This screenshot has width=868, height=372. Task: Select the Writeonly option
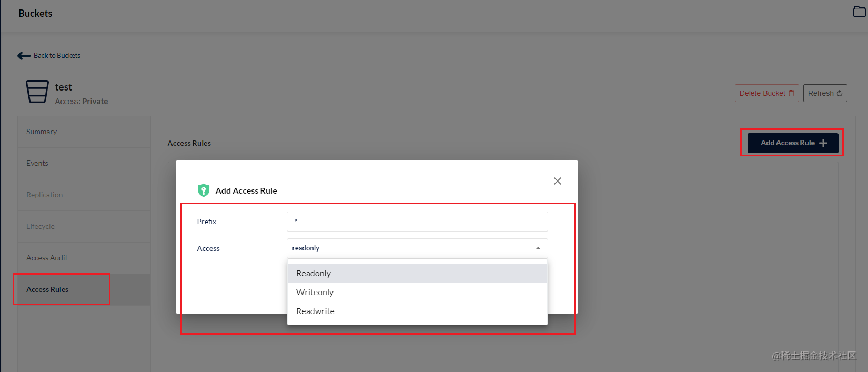[417, 292]
